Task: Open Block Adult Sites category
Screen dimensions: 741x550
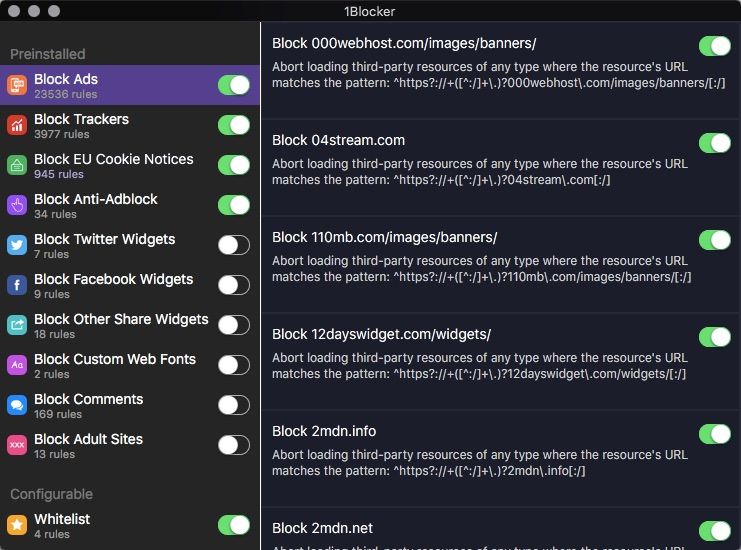Action: point(130,445)
